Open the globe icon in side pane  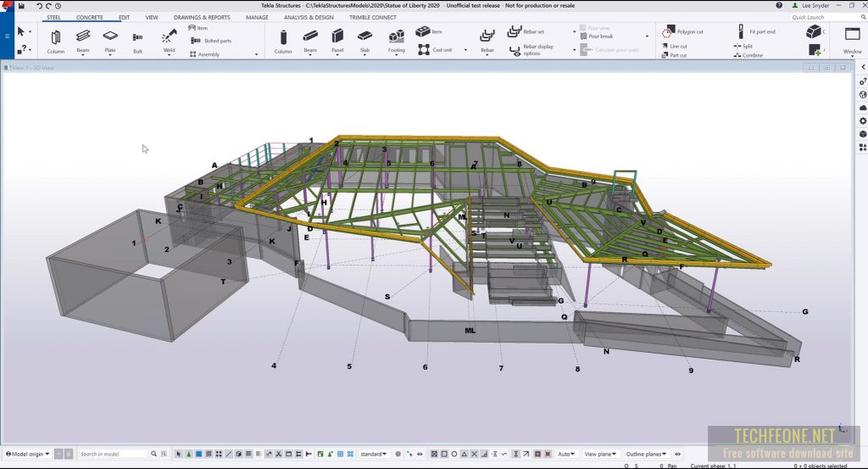pyautogui.click(x=863, y=94)
